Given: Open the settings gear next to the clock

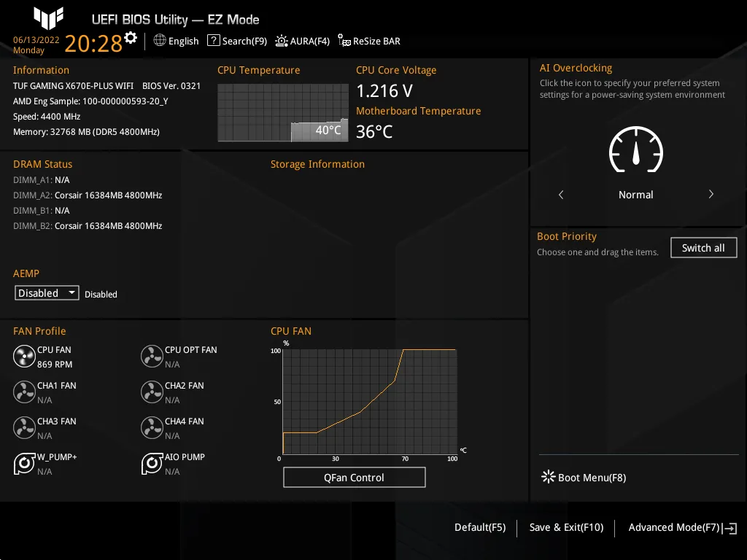Looking at the screenshot, I should (130, 36).
